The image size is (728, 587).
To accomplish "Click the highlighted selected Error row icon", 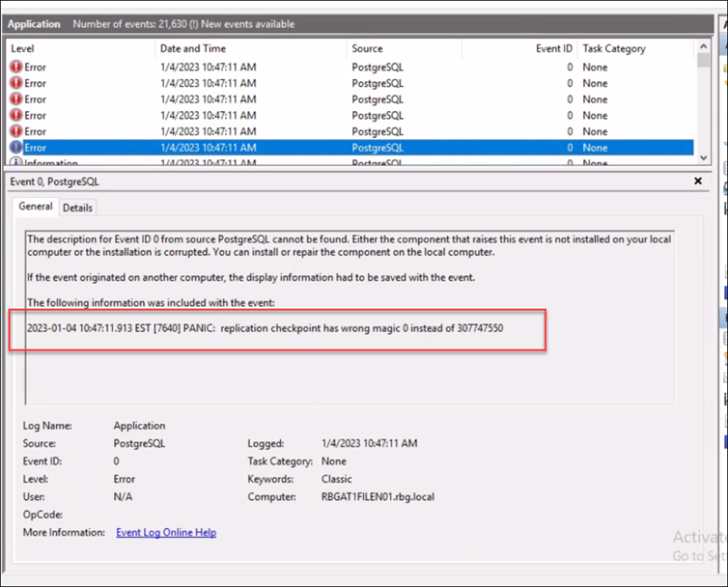I will (16, 147).
